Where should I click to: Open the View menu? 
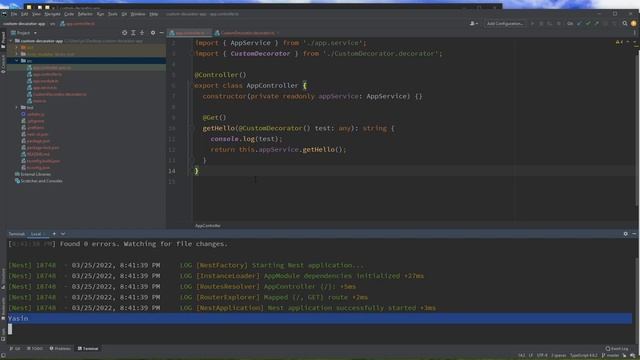pos(36,14)
